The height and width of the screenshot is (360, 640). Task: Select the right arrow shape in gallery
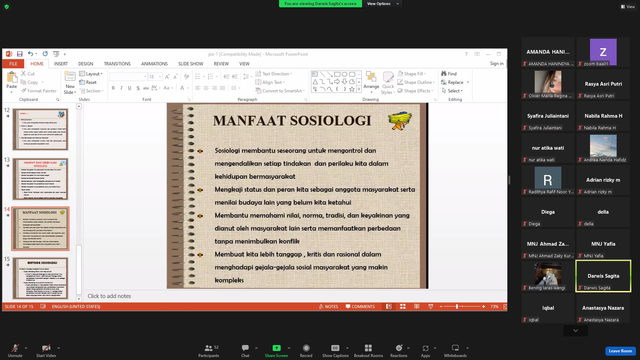click(338, 82)
